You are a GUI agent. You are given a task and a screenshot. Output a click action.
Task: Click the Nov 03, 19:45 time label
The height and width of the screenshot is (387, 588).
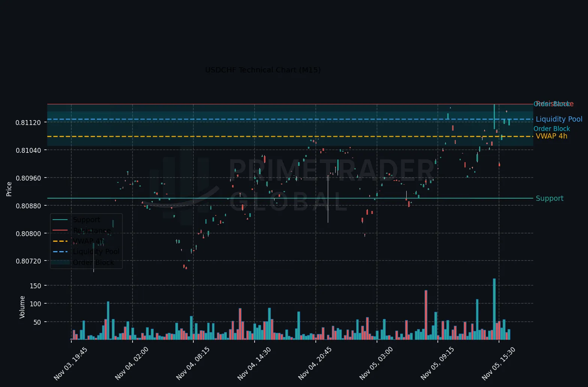(71, 364)
